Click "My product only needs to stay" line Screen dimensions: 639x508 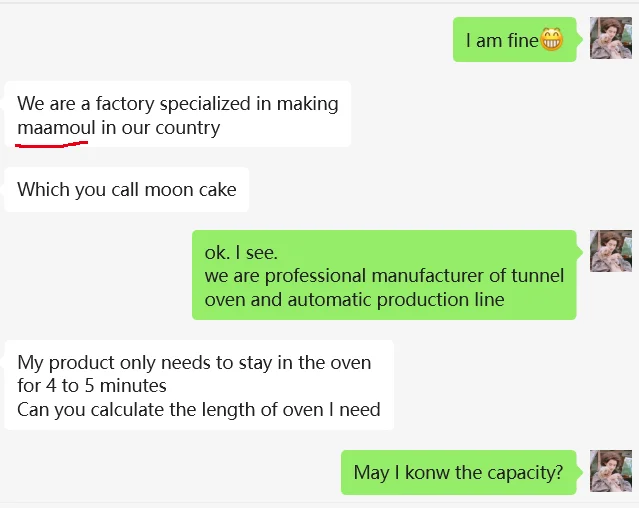[x=194, y=363]
